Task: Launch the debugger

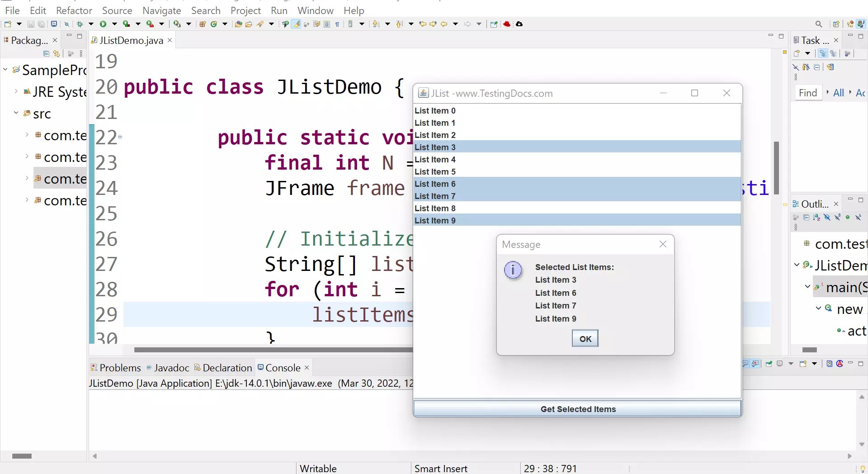Action: (x=80, y=24)
